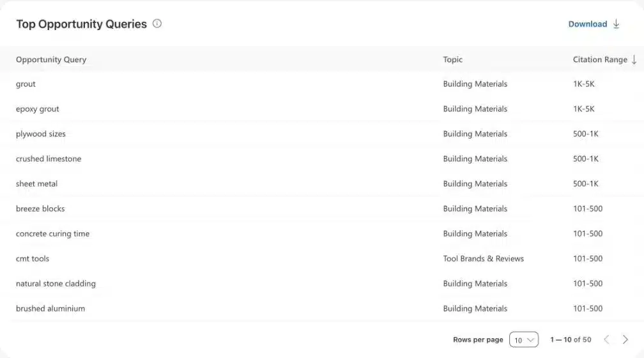Click 1K-5K citation range for grout

point(584,84)
